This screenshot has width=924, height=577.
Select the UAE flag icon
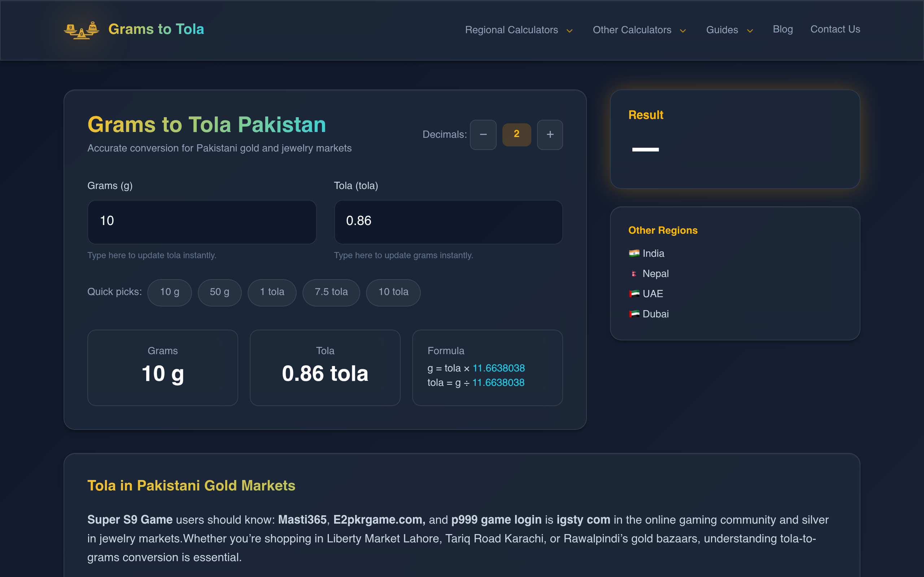point(634,294)
